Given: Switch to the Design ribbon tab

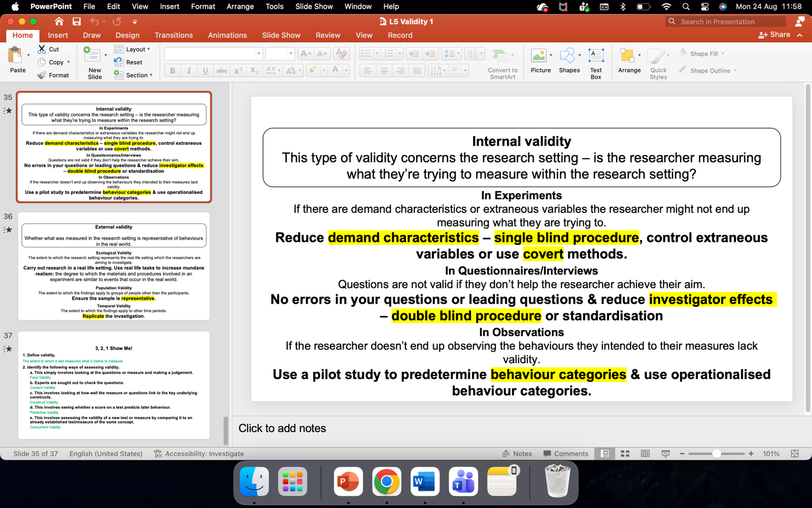Looking at the screenshot, I should pyautogui.click(x=127, y=35).
